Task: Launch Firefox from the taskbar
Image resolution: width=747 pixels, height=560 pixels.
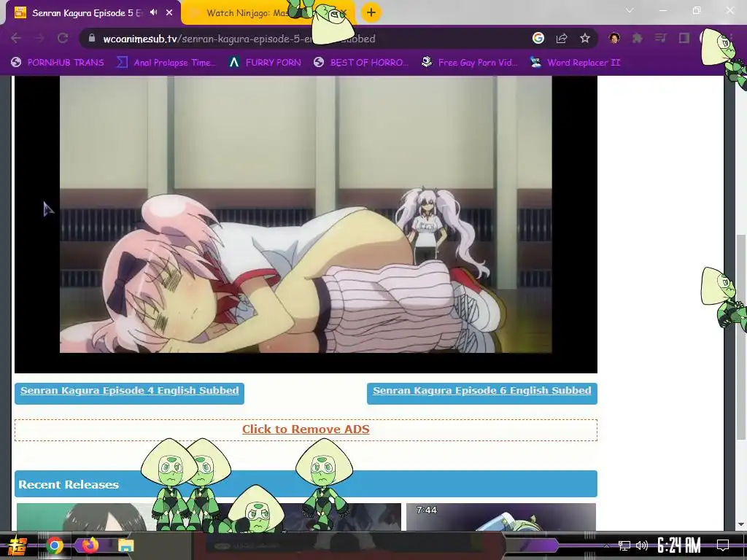Action: pyautogui.click(x=90, y=545)
